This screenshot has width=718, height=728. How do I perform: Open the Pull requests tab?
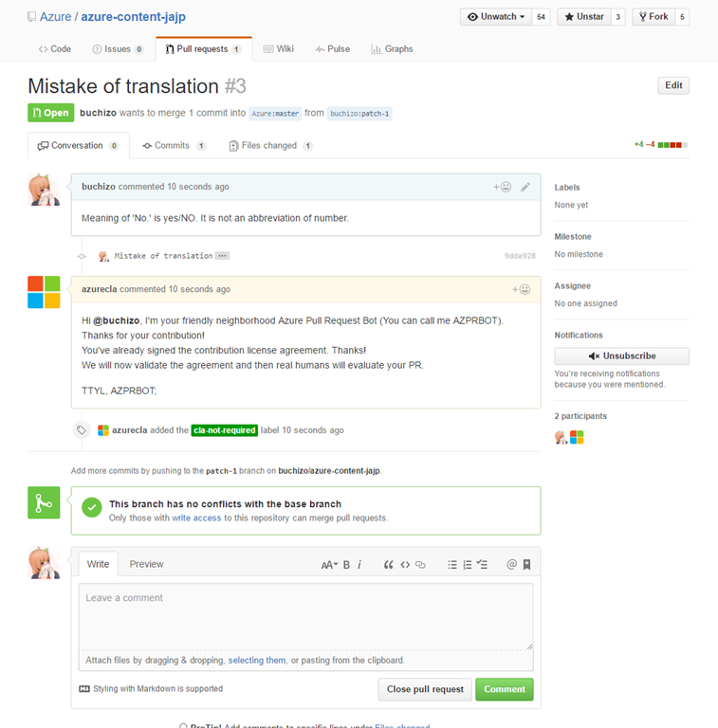click(x=203, y=49)
